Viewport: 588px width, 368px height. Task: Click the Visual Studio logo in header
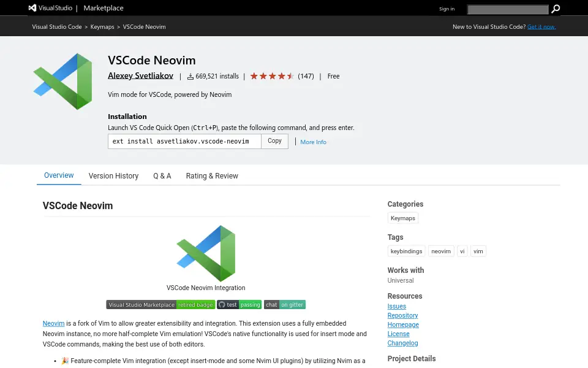50,8
